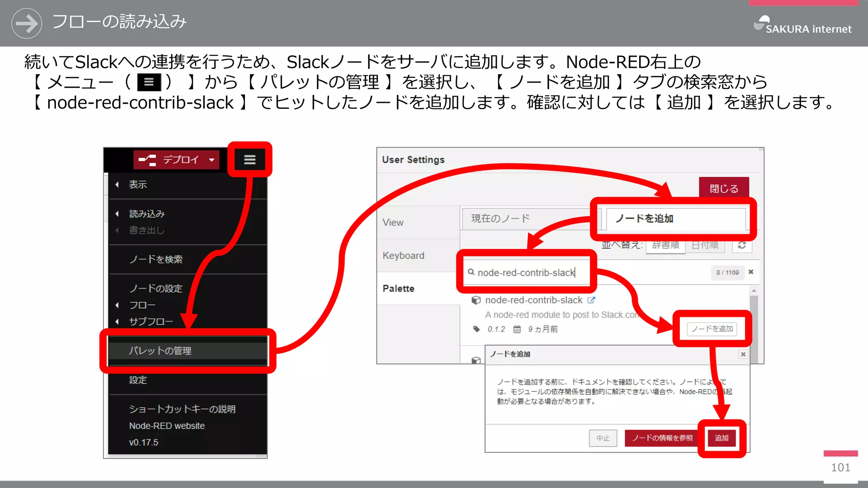Click the slide arrow icon in header
This screenshot has height=488, width=868.
[27, 23]
